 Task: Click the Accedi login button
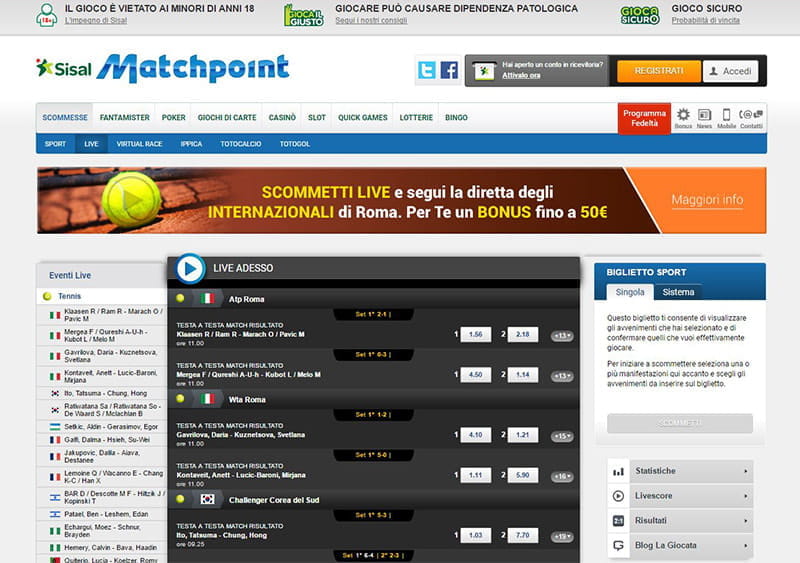(x=730, y=71)
